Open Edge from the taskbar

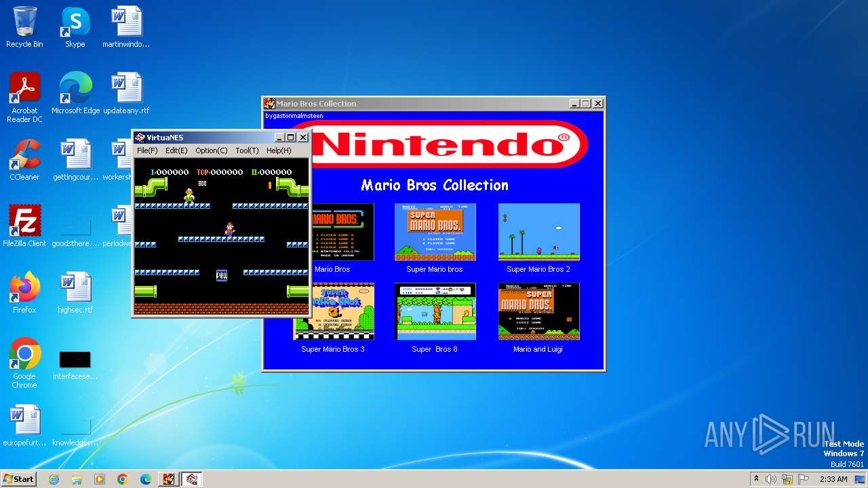coord(146,479)
